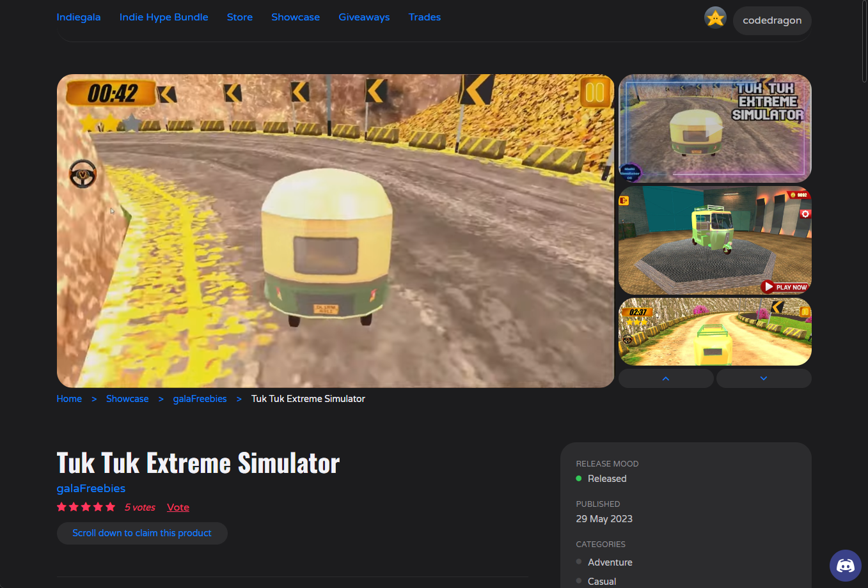868x588 pixels.
Task: Open the Showcase nav link
Action: [x=296, y=17]
